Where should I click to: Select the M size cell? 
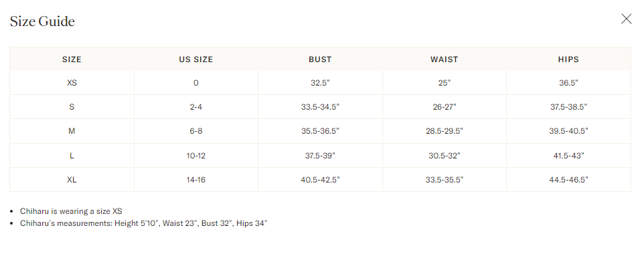coord(72,131)
